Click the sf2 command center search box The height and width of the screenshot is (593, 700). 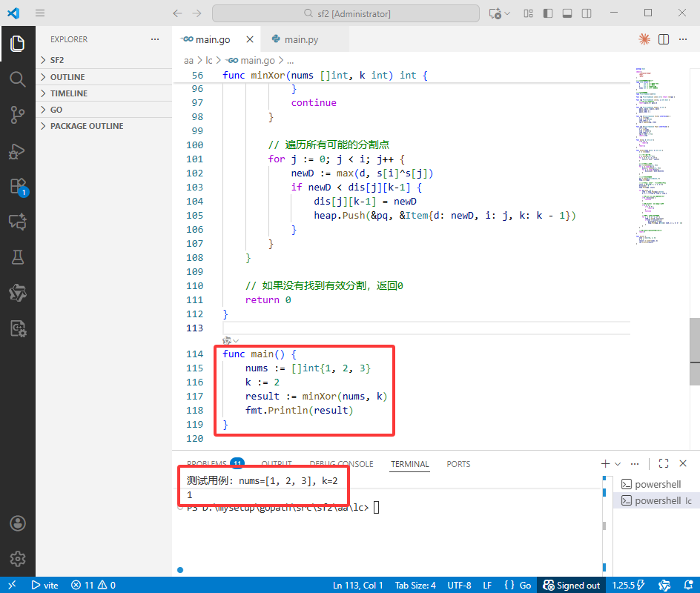346,13
